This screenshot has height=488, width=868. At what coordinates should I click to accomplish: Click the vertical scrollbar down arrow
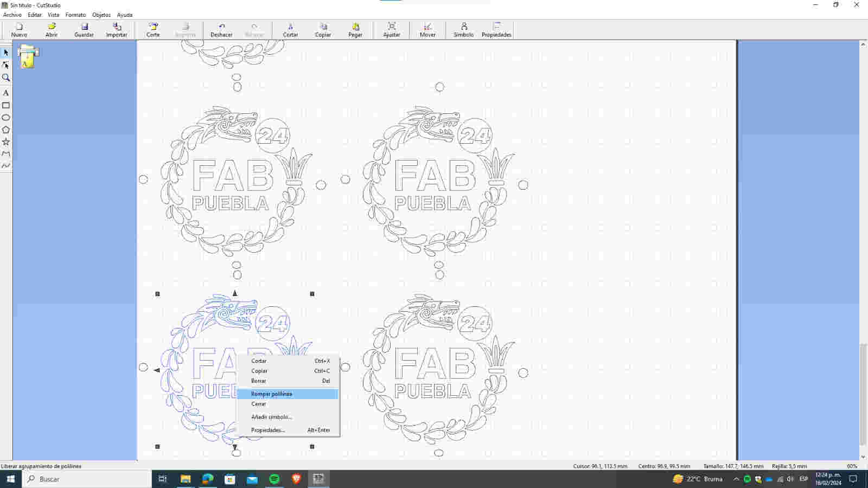tap(863, 457)
